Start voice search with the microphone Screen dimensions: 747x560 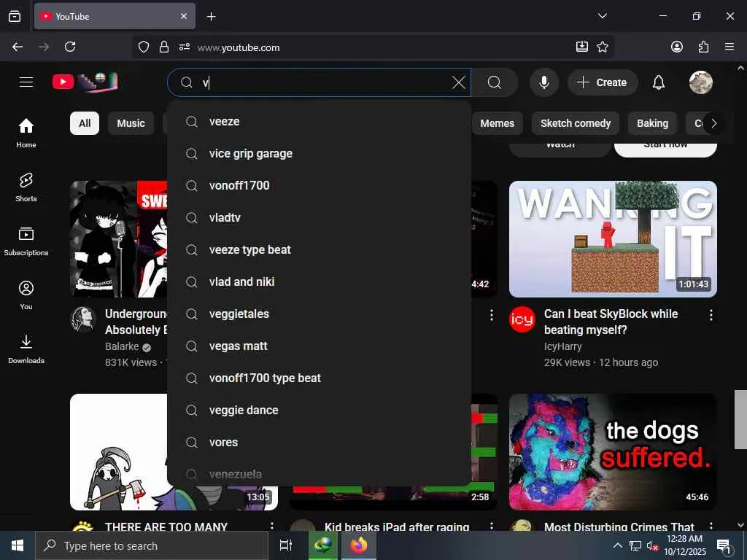(x=543, y=82)
